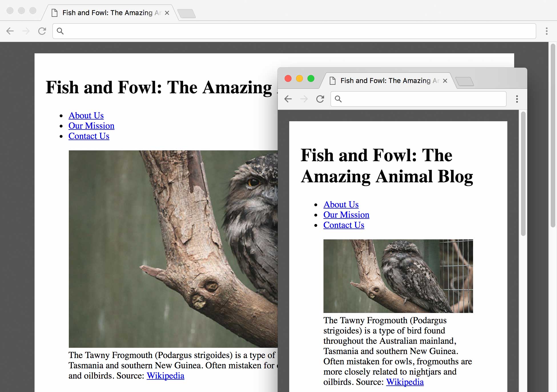
Task: Click the page document icon on the front tab
Action: tap(332, 81)
